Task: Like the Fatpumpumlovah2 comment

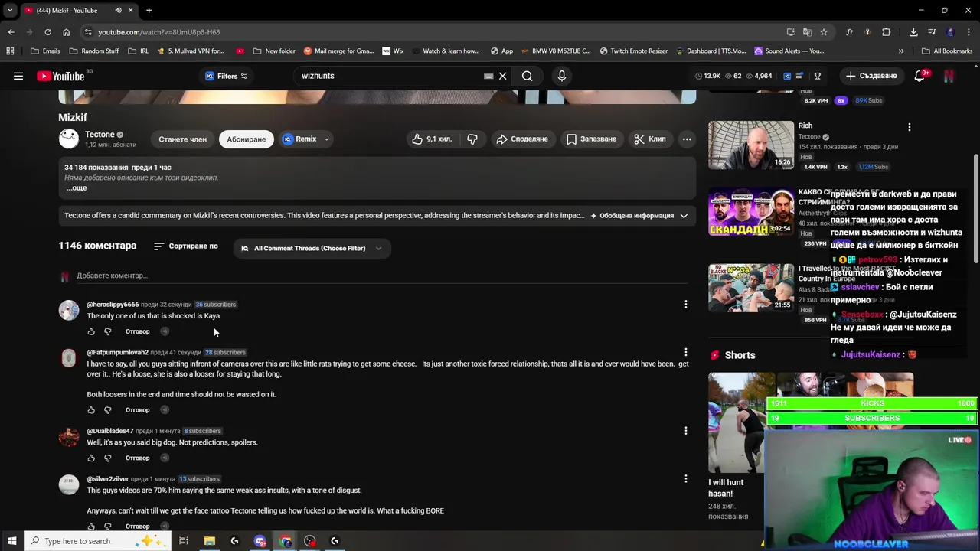Action: coord(91,410)
